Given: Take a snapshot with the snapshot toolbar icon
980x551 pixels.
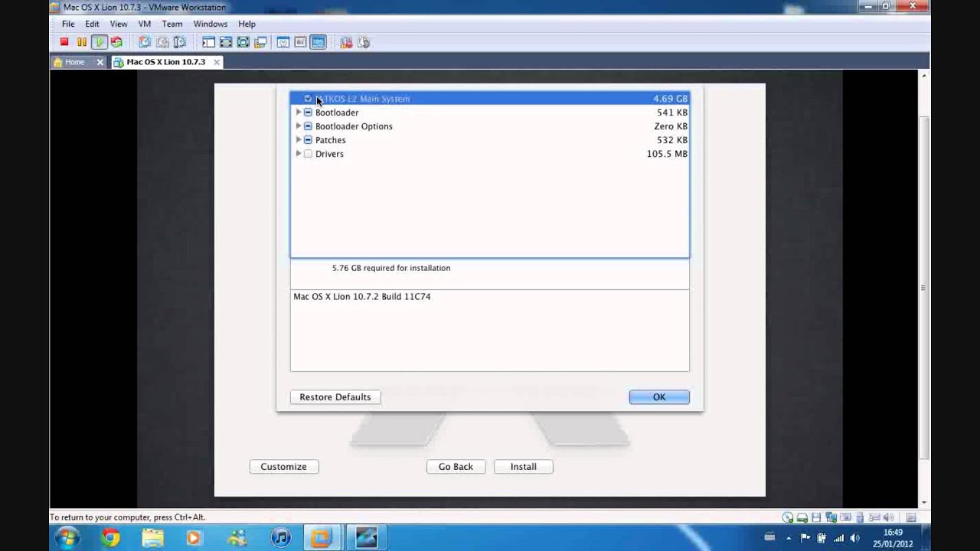Looking at the screenshot, I should click(x=145, y=42).
